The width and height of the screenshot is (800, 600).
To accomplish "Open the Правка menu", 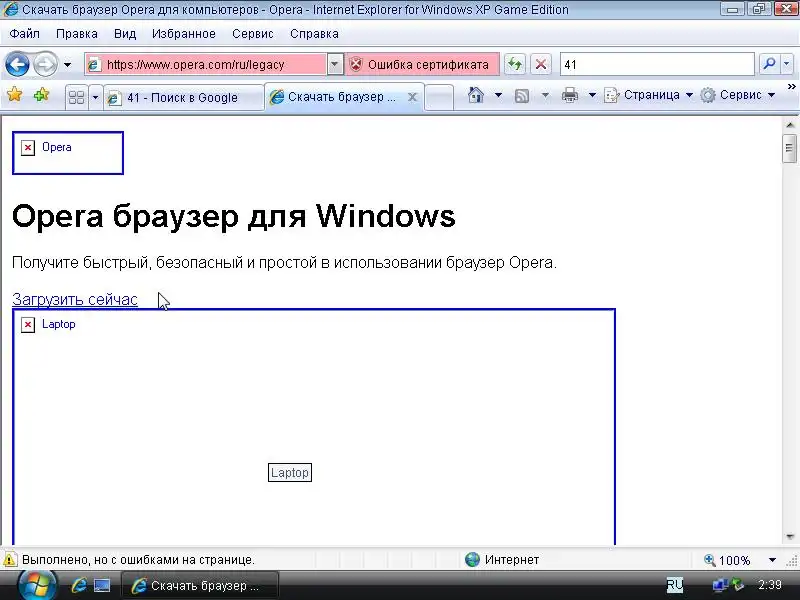I will [x=77, y=34].
